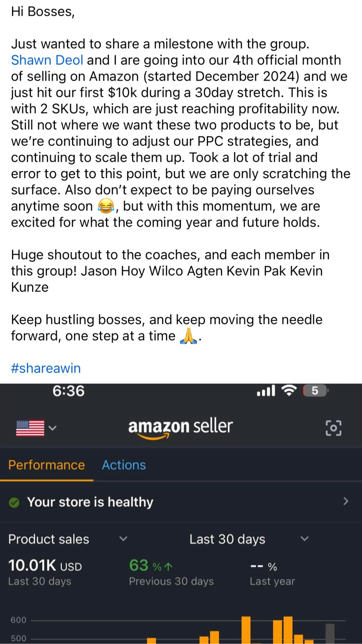
Task: Tap the cellular signal bars icon
Action: (266, 391)
